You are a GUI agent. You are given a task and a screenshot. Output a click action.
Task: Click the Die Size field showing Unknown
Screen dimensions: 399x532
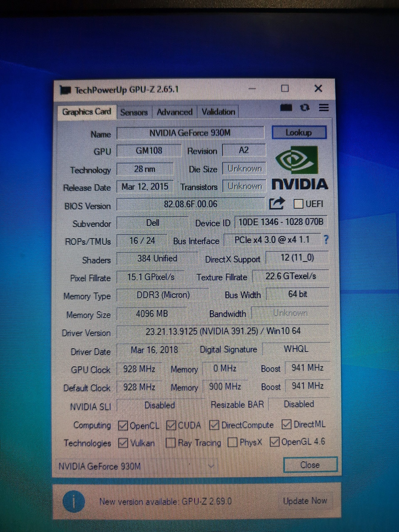244,169
